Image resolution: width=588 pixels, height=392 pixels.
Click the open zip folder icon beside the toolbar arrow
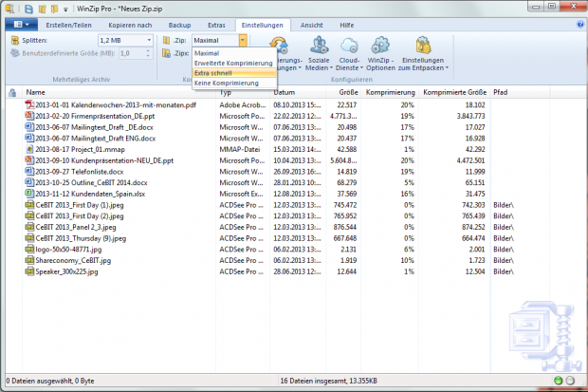(54, 9)
